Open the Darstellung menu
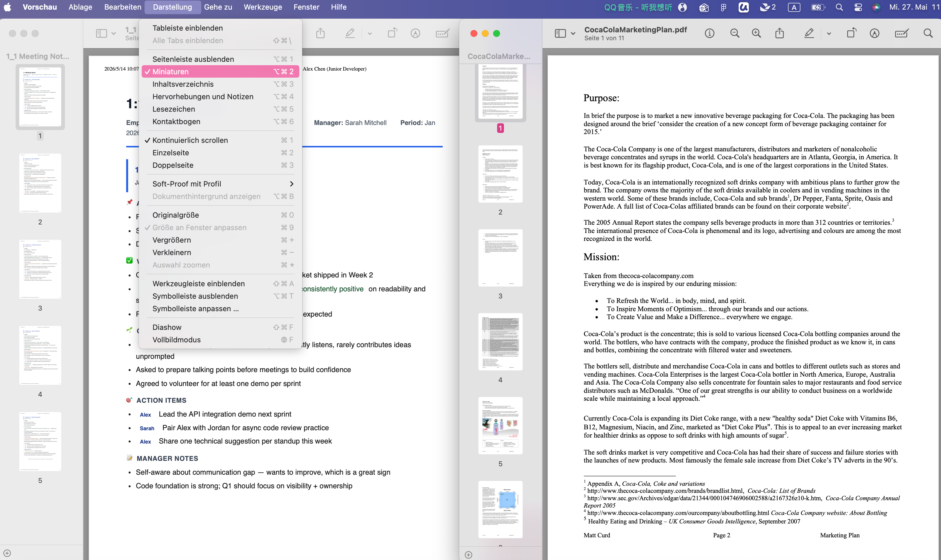This screenshot has width=941, height=560. tap(172, 7)
